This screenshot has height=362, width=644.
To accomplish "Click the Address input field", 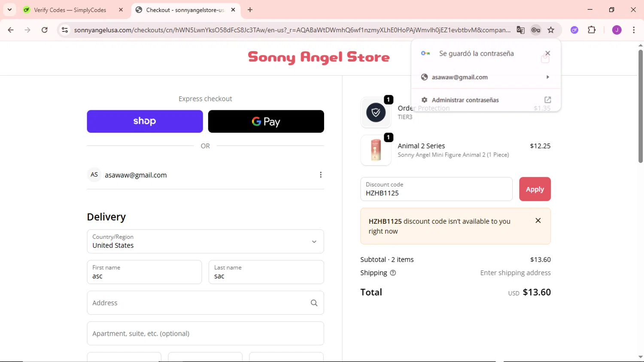I will pos(205,303).
